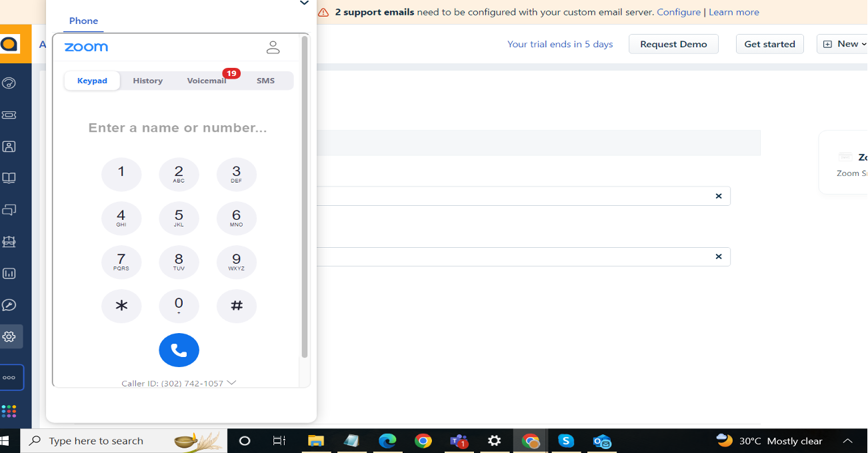Dial keypad digit 0

pos(179,306)
